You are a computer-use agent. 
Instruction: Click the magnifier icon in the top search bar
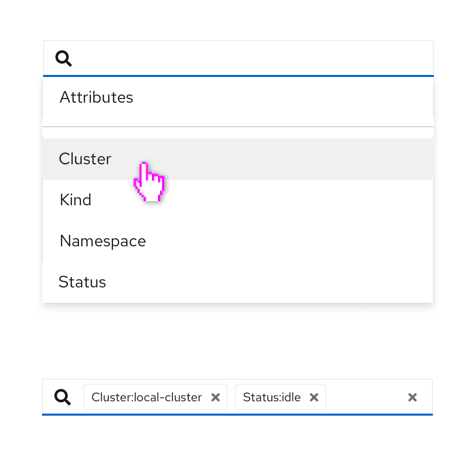point(64,59)
